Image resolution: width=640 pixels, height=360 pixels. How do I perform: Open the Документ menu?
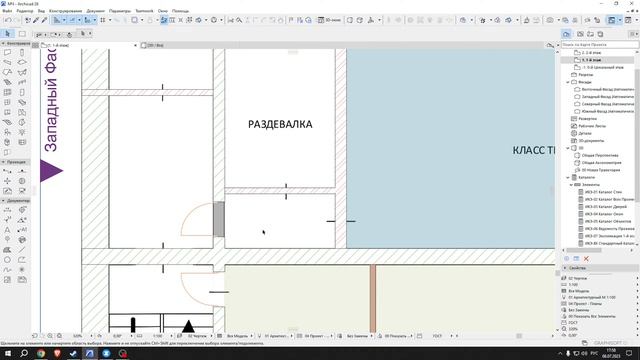pyautogui.click(x=96, y=11)
